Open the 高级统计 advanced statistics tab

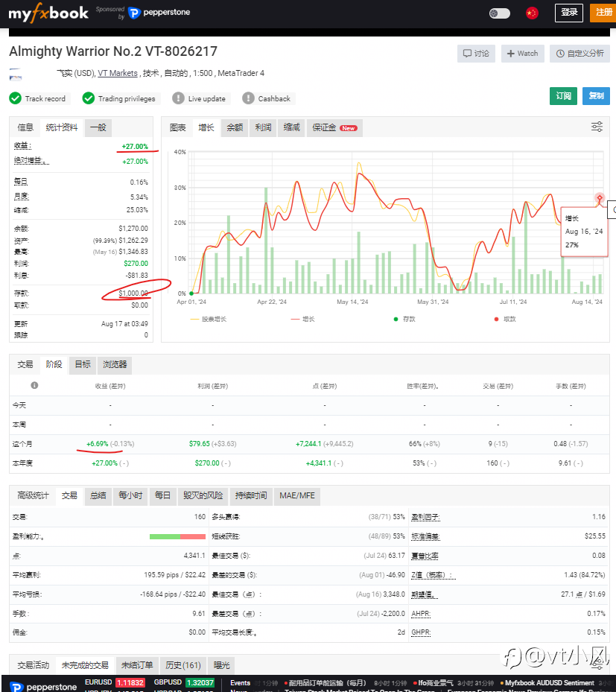click(33, 495)
